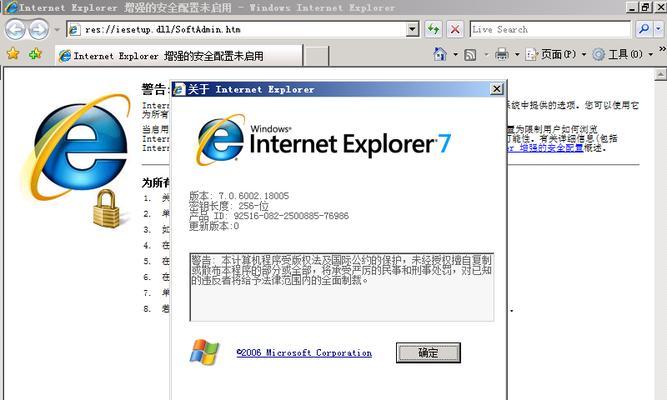This screenshot has height=400, width=667.
Task: Open the enhanced security configuration link
Action: 545,148
